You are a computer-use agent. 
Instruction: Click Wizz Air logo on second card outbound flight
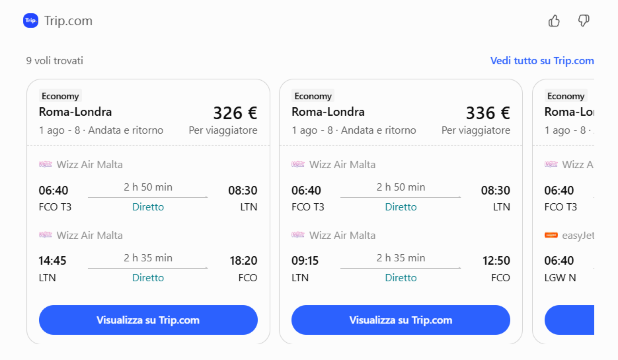(298, 164)
